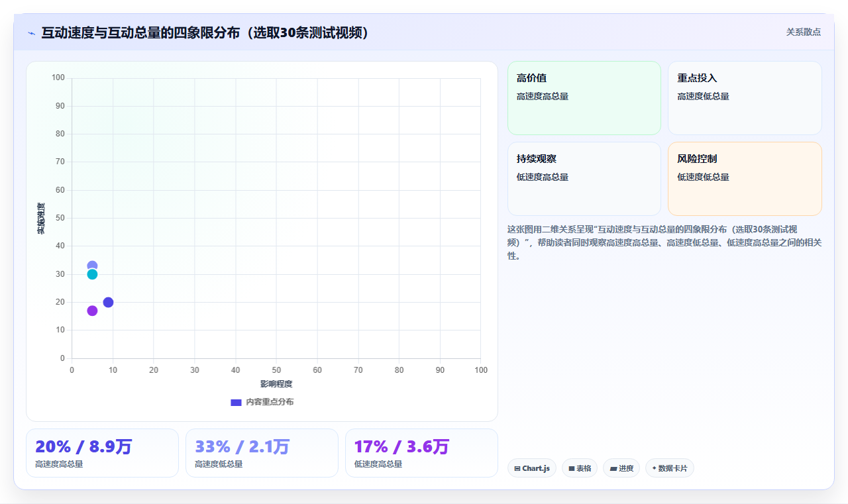Click the sparkle icon in 数据卡片 tag

point(654,468)
